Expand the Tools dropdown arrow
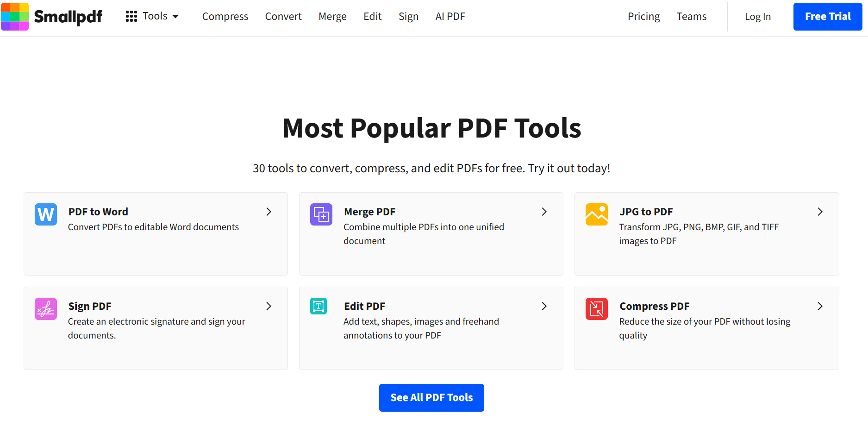The width and height of the screenshot is (868, 439). (x=175, y=17)
